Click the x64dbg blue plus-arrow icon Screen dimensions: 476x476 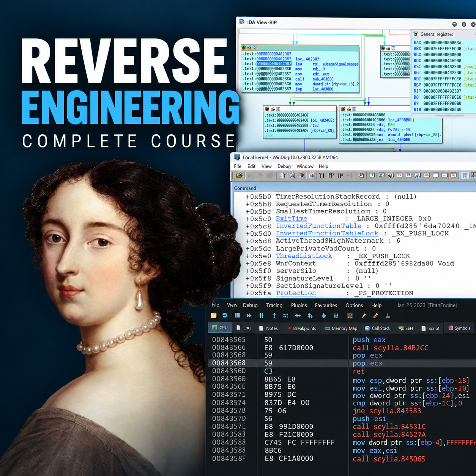(x=324, y=315)
